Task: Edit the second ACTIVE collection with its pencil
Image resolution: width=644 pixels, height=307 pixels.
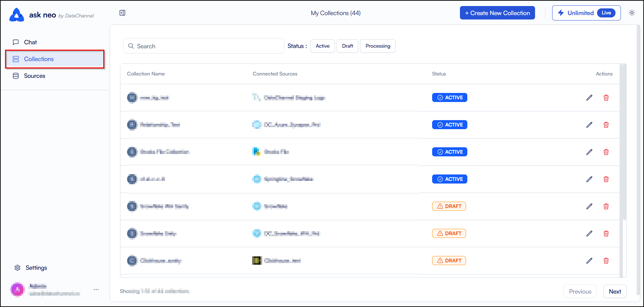Action: (x=589, y=125)
